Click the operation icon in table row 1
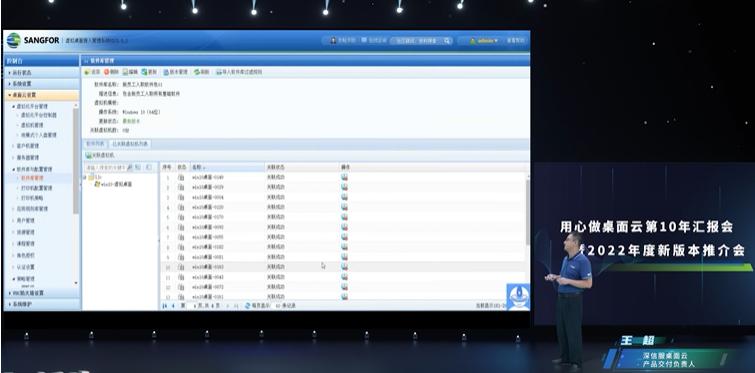The width and height of the screenshot is (755, 373). (344, 177)
